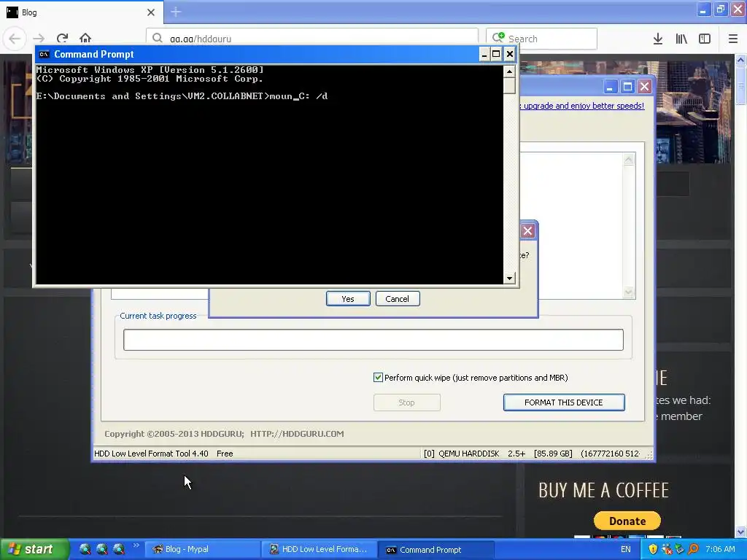
Task: Click the browser page scrollbar up arrow
Action: pyautogui.click(x=740, y=60)
